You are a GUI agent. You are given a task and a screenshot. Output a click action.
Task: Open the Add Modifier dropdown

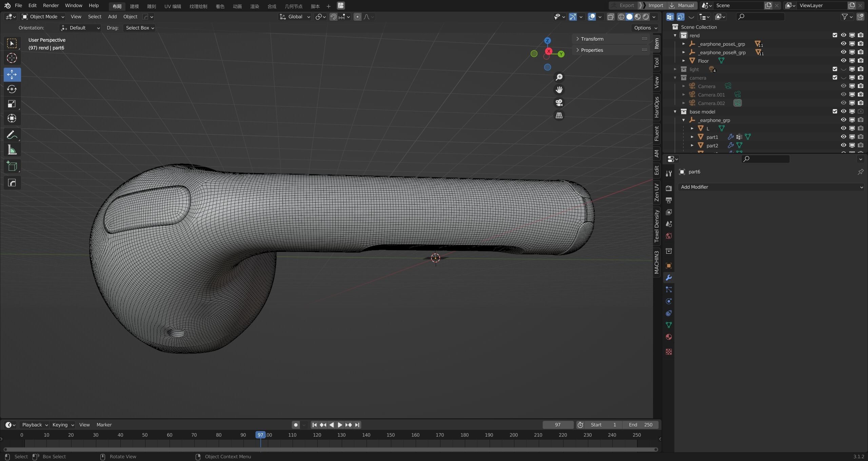pos(770,187)
